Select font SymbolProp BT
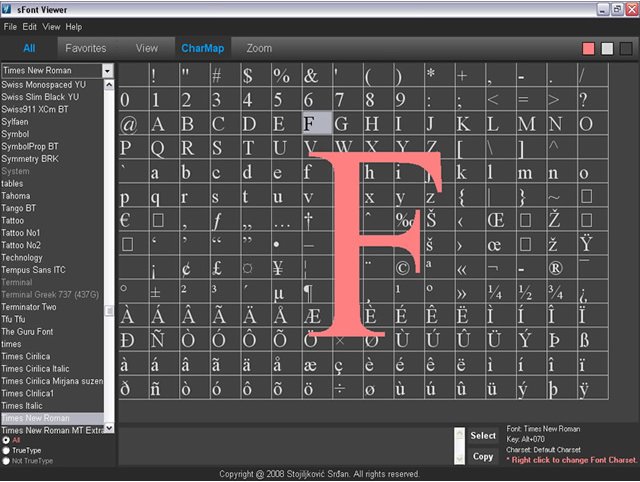The height and width of the screenshot is (482, 640). point(52,147)
